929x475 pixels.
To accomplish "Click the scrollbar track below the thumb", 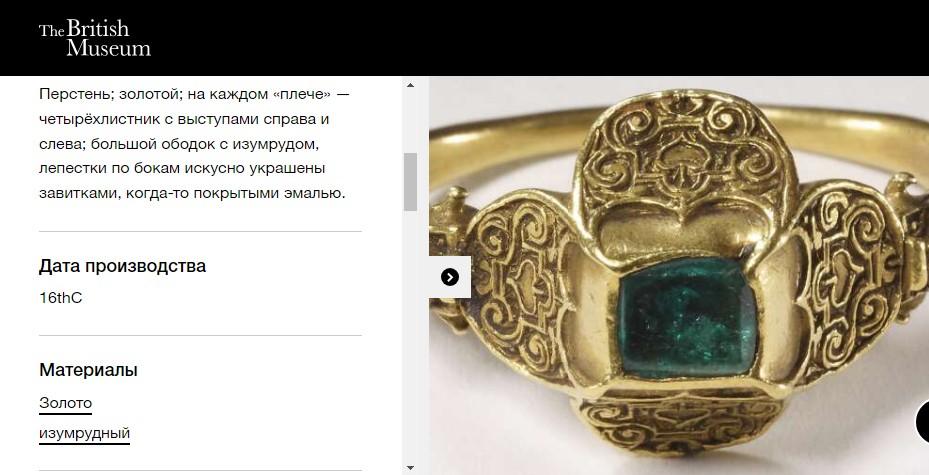I will (410, 336).
